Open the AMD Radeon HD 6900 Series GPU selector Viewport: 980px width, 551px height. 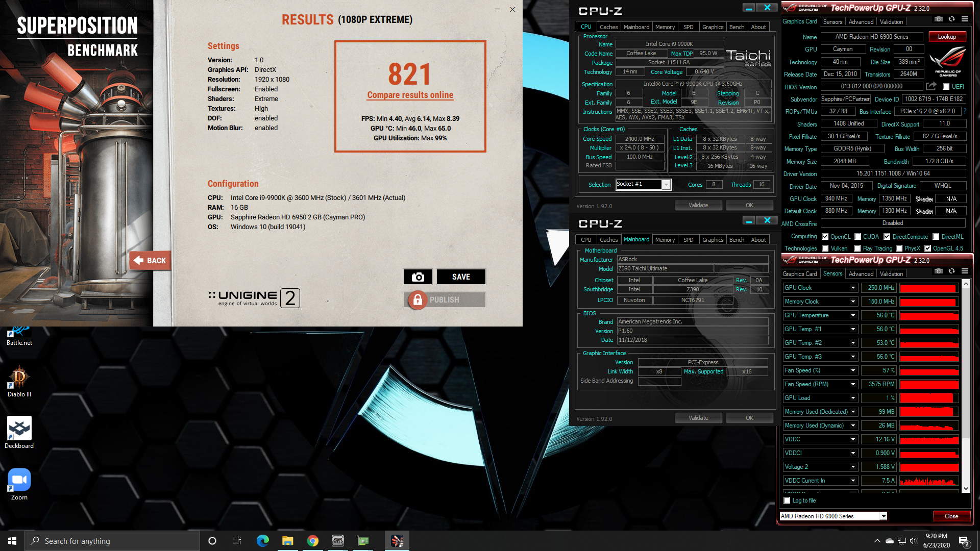(x=834, y=516)
